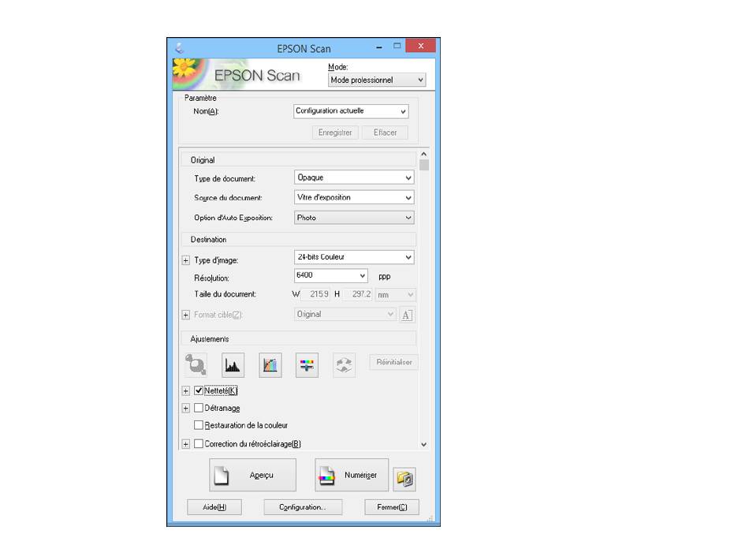Maximize the EPSON Scan window
This screenshot has width=749, height=560.
[397, 46]
